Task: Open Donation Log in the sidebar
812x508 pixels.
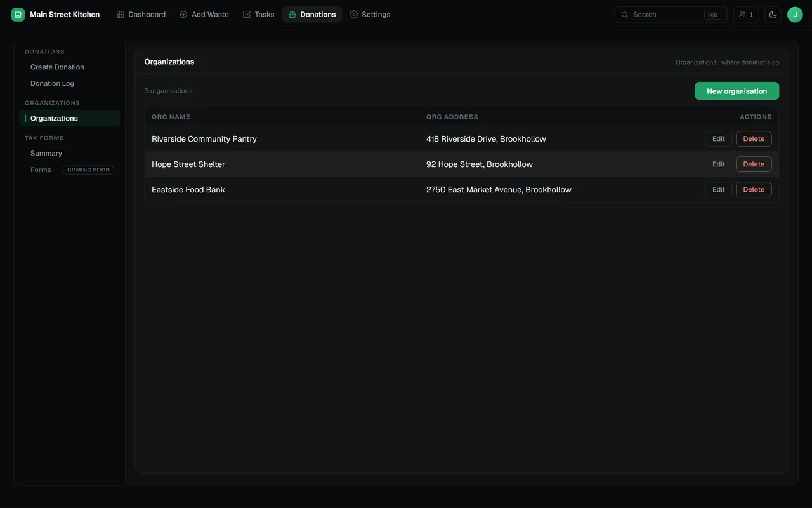Action: [70, 83]
